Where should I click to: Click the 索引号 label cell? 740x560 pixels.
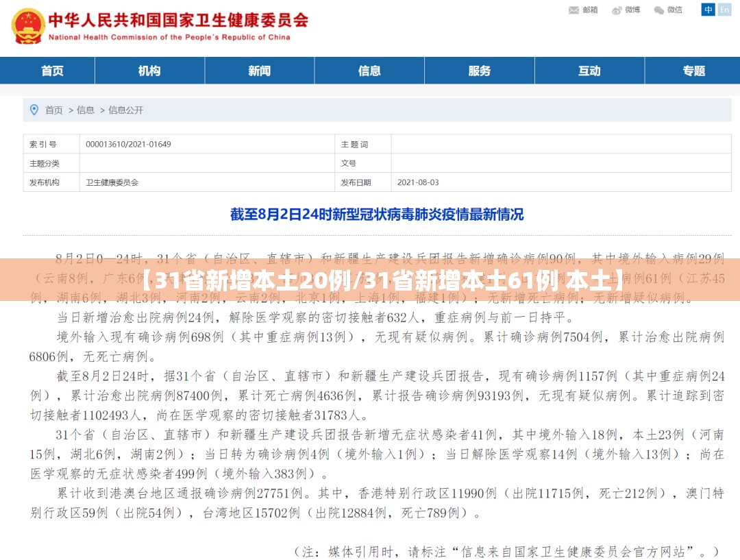click(51, 144)
